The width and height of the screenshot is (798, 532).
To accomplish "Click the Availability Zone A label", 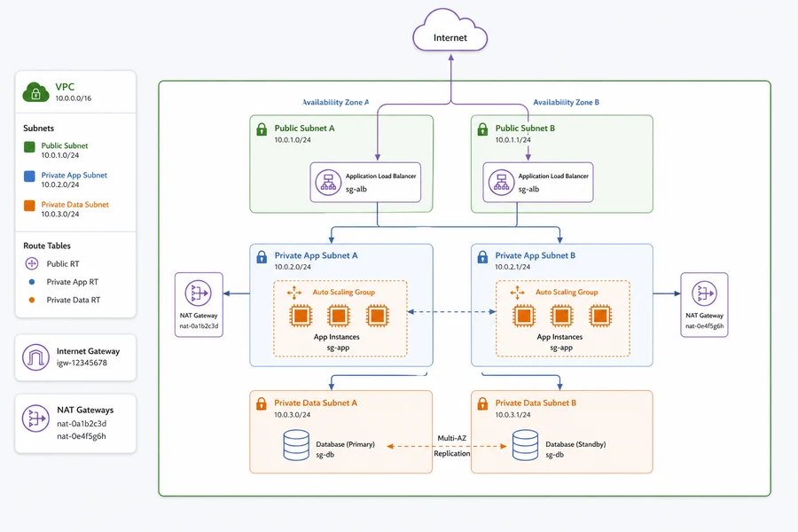I will (336, 102).
